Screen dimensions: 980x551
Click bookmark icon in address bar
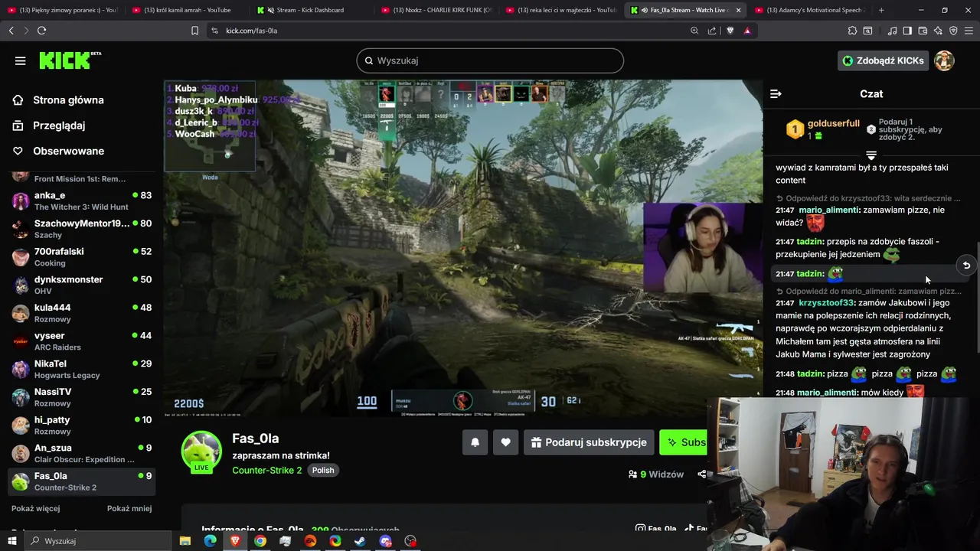coord(194,31)
